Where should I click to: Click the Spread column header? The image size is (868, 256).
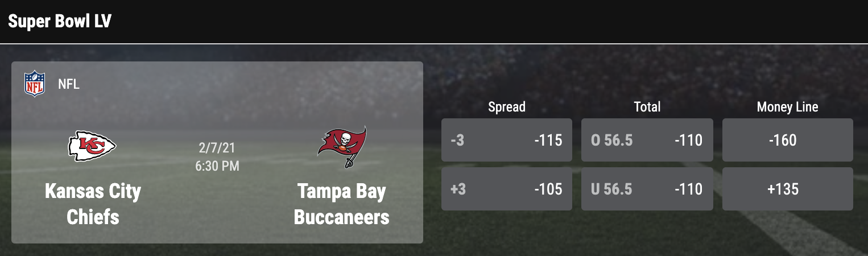pyautogui.click(x=506, y=107)
